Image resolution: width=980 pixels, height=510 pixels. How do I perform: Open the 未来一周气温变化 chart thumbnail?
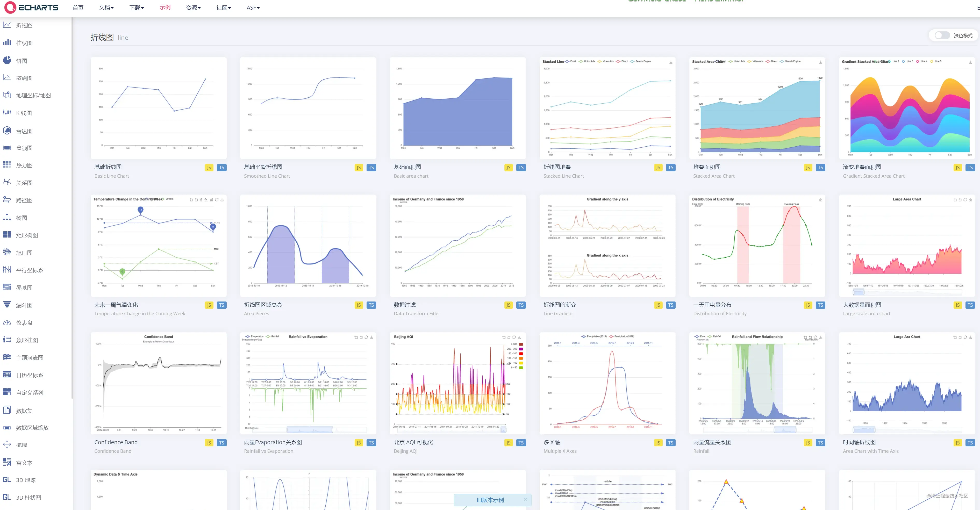pos(159,246)
